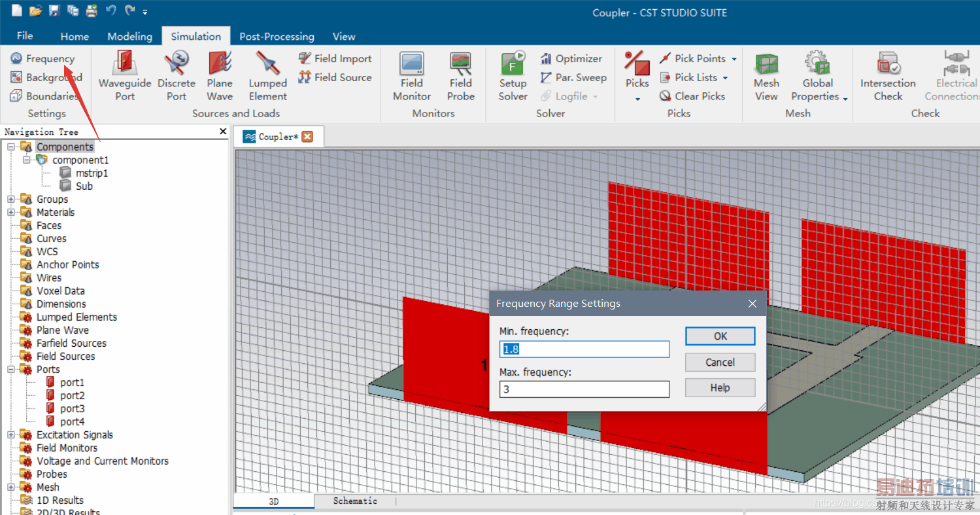The height and width of the screenshot is (515, 980).
Task: Click the Picks tool icon
Action: [637, 62]
